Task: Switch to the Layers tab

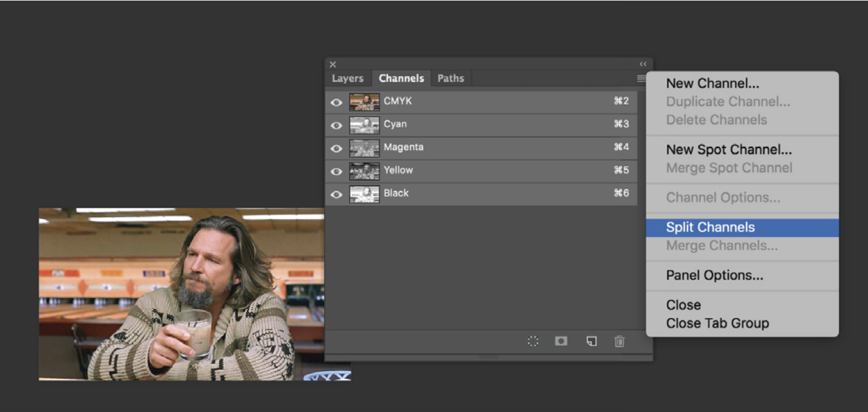Action: click(347, 79)
